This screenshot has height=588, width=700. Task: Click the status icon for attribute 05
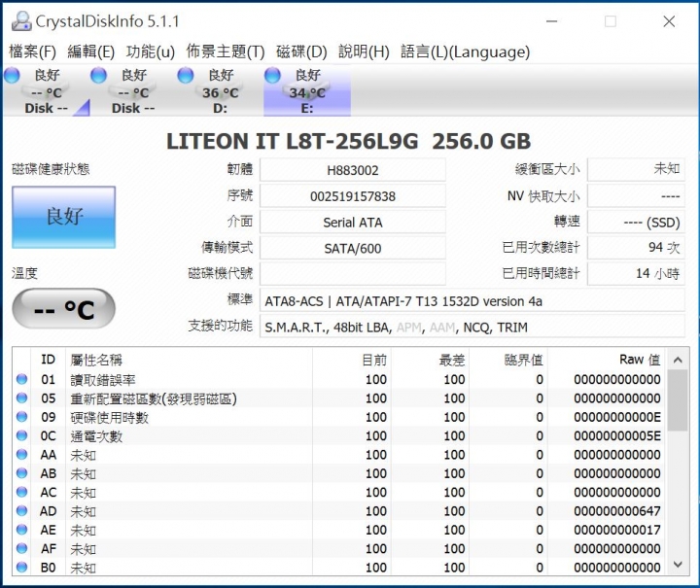pos(21,398)
